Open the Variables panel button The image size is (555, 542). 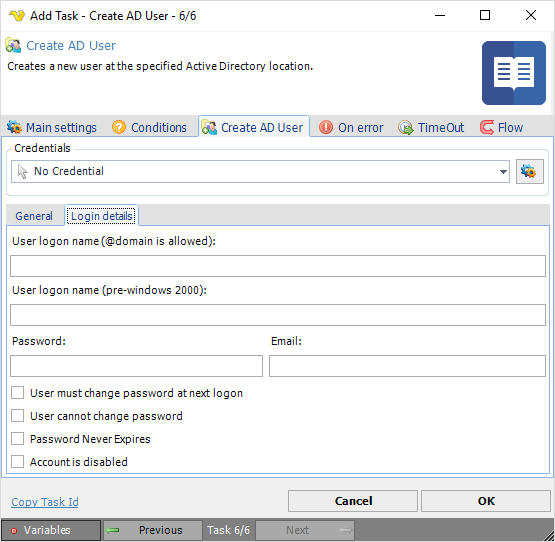51,530
